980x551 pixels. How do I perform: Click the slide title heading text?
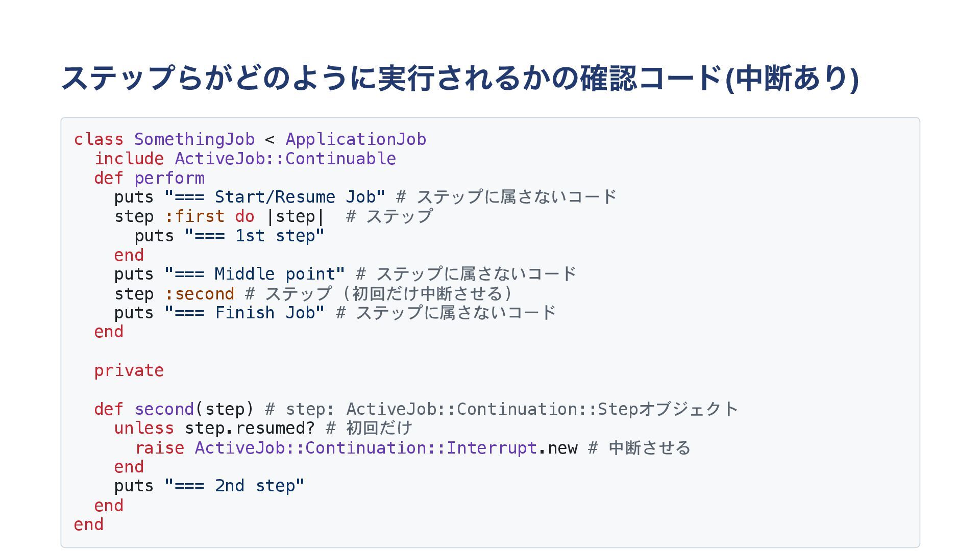pyautogui.click(x=459, y=78)
